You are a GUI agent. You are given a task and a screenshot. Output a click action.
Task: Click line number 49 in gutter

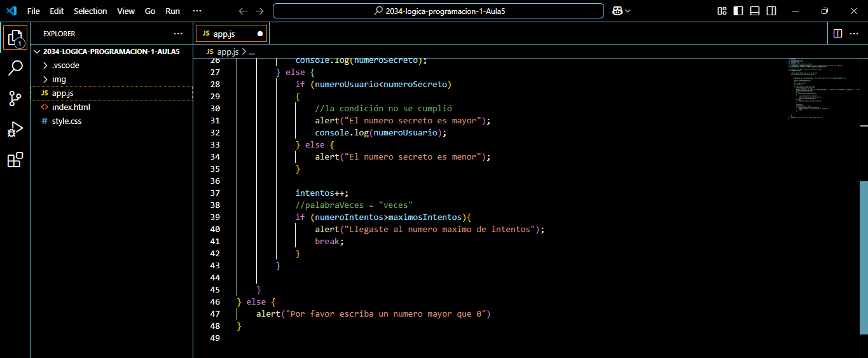point(214,338)
